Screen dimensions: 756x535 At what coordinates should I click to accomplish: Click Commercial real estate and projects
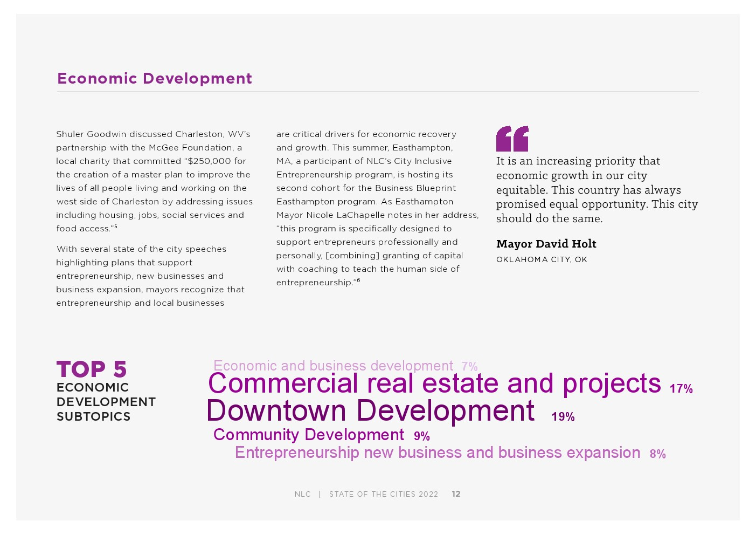(434, 383)
